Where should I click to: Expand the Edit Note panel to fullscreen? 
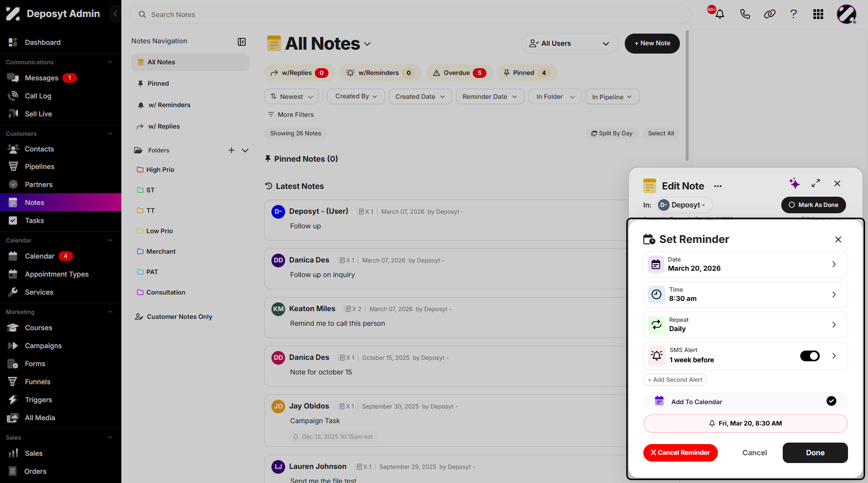[x=816, y=183]
